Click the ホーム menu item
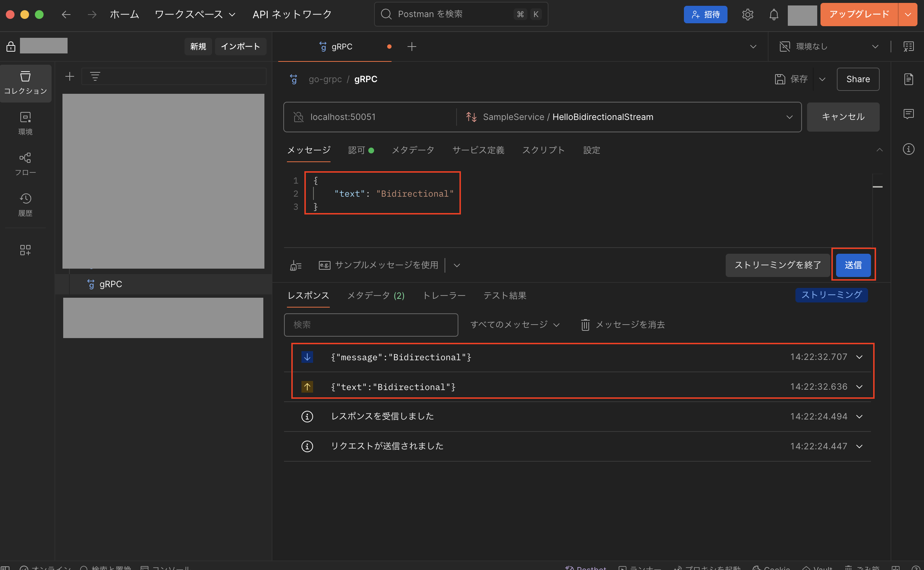This screenshot has width=924, height=570. [124, 14]
